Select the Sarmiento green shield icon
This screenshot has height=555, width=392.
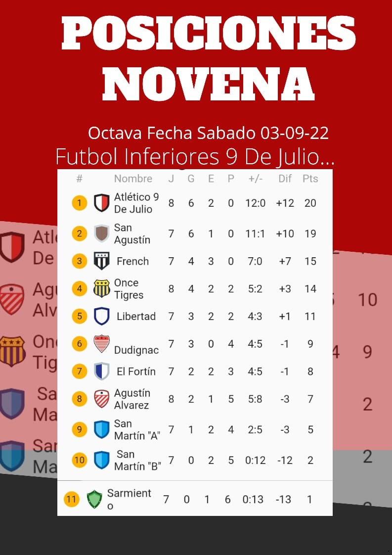click(94, 499)
